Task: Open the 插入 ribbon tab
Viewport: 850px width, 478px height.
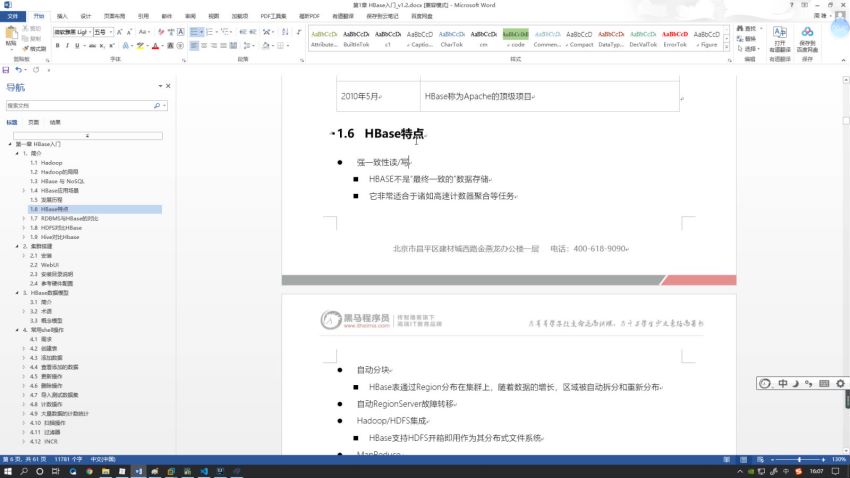Action: [x=62, y=17]
